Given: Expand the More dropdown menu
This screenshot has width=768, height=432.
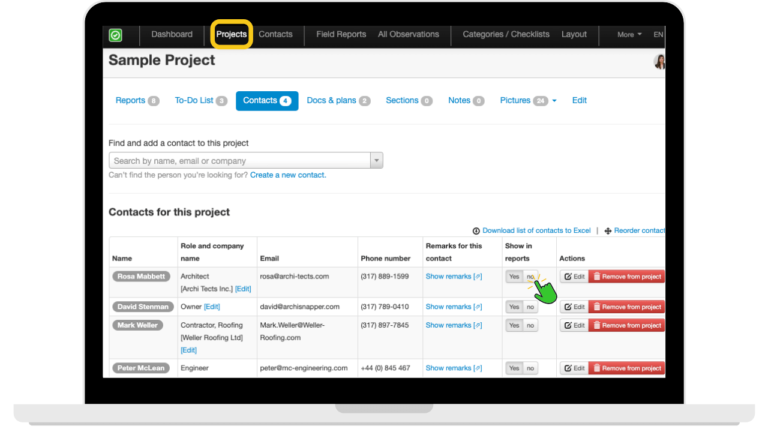Looking at the screenshot, I should point(629,35).
